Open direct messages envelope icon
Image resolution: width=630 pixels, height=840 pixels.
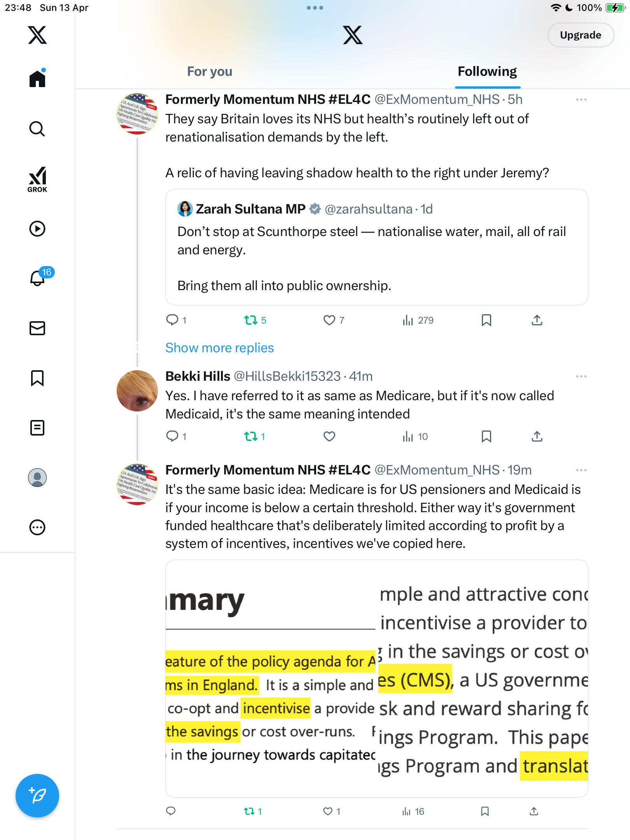[37, 328]
